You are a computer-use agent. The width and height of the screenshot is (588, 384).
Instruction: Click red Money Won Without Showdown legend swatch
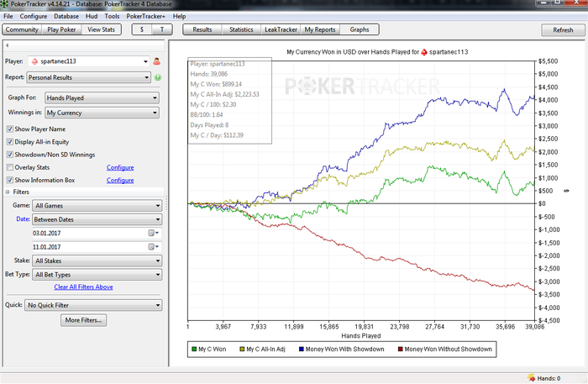click(x=400, y=349)
